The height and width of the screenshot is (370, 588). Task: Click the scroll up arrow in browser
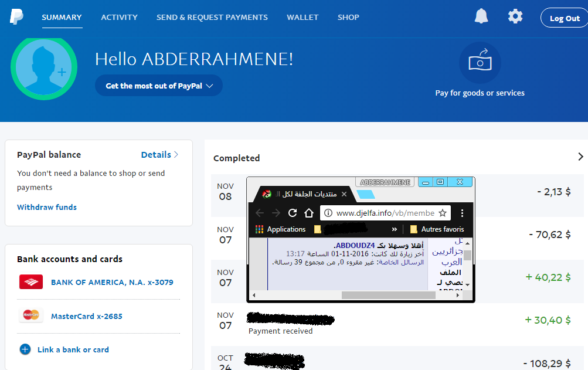pyautogui.click(x=467, y=243)
